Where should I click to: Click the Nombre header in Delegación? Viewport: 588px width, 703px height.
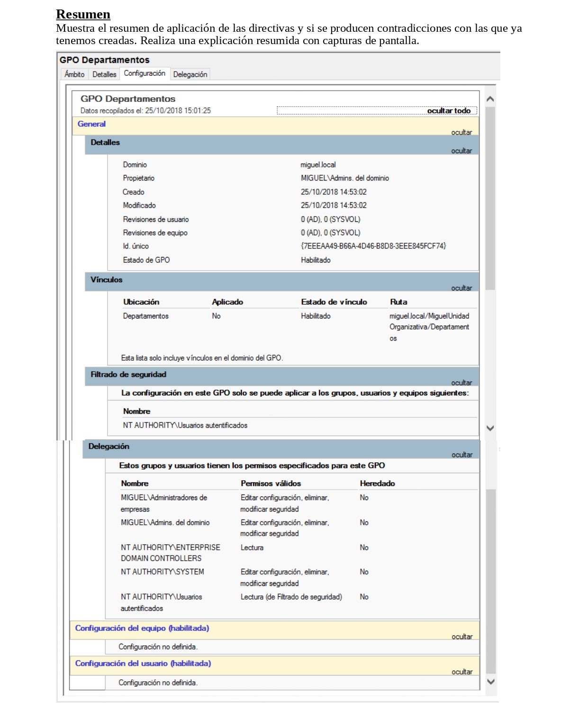(135, 484)
